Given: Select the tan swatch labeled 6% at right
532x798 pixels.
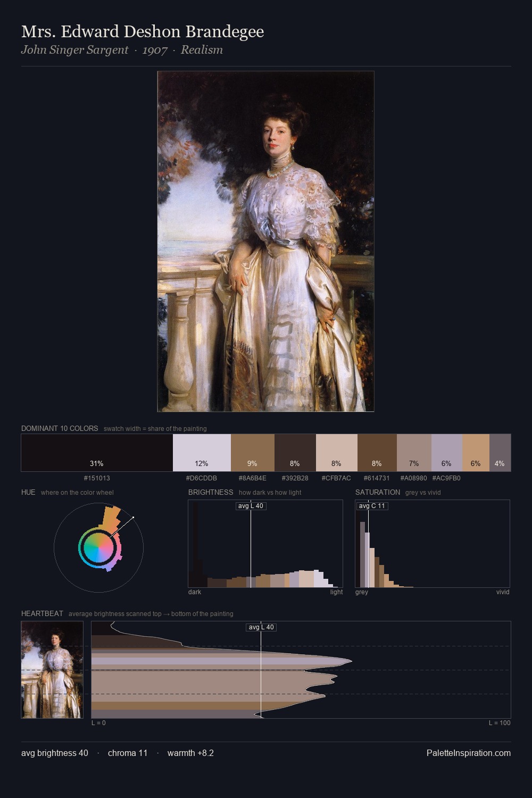Looking at the screenshot, I should pos(476,453).
